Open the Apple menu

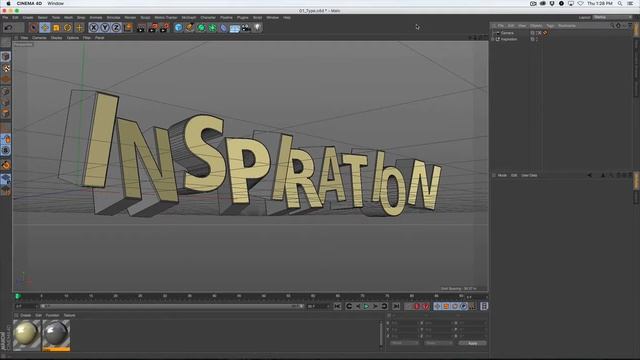click(x=8, y=3)
